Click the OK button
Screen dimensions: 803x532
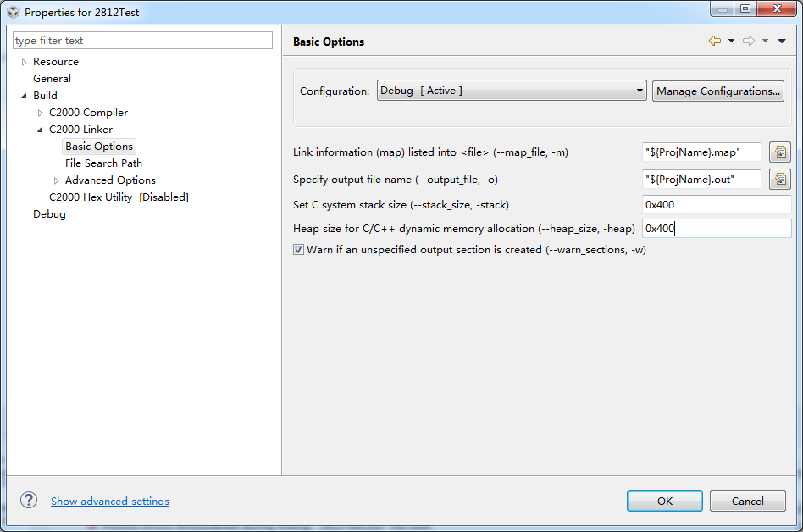point(665,502)
